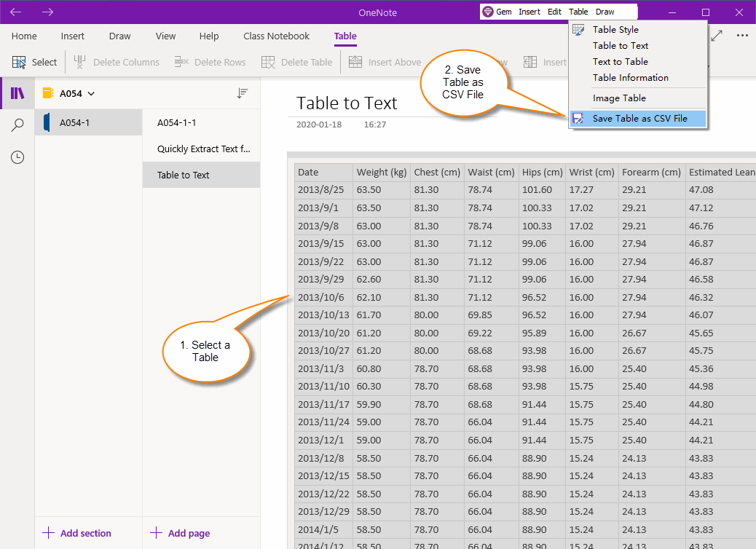Go back with the left navigation arrow
756x549 pixels.
coord(15,12)
